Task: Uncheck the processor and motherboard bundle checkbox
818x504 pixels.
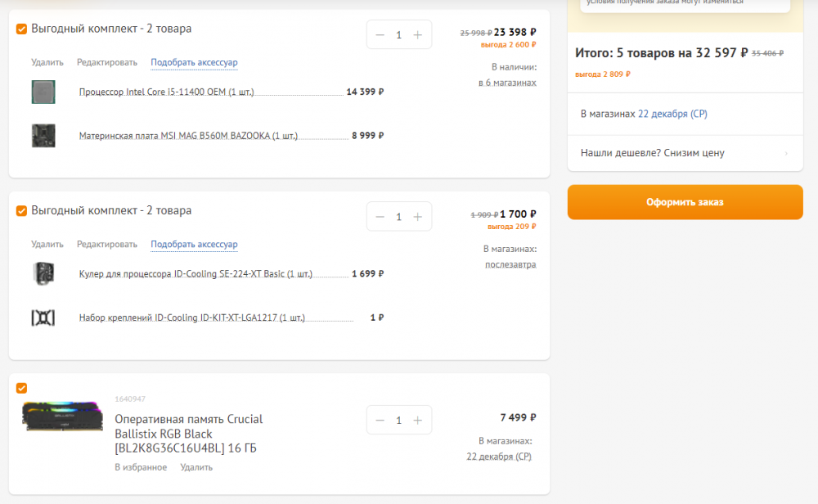Action: pos(22,29)
